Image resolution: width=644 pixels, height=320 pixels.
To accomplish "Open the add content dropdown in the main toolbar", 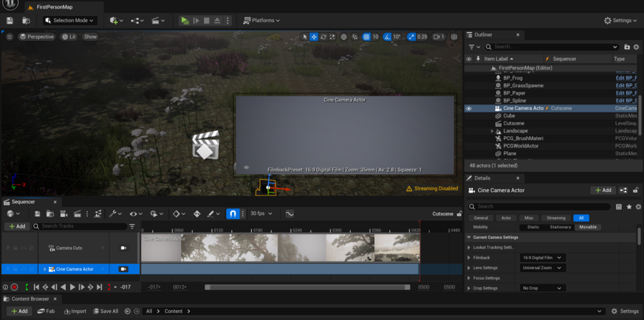I will [x=116, y=21].
